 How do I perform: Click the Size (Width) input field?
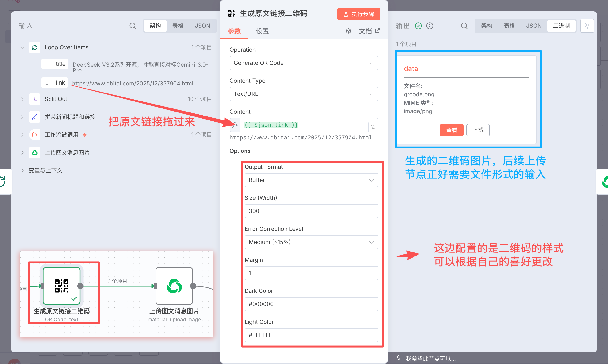click(311, 211)
